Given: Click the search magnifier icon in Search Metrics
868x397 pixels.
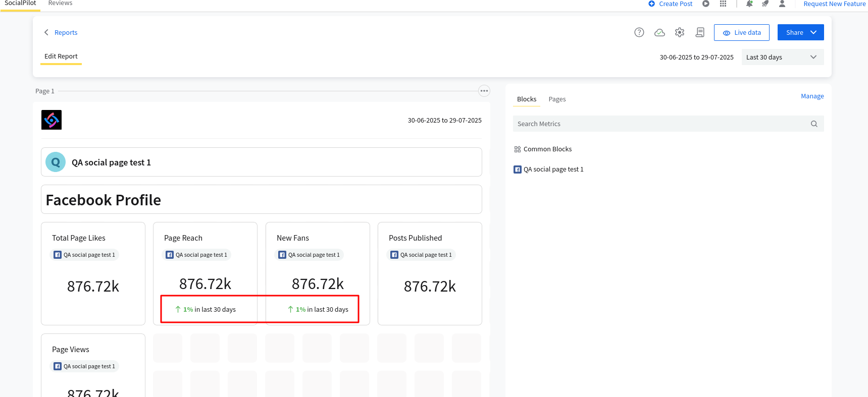Looking at the screenshot, I should point(814,124).
